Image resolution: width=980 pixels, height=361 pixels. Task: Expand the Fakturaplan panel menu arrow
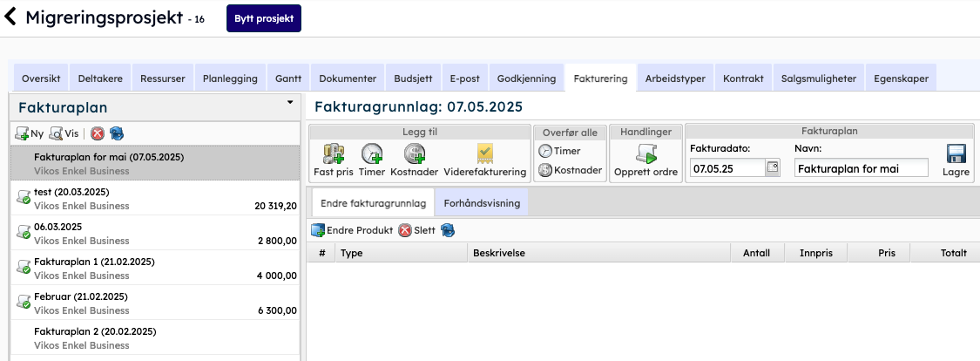tap(289, 103)
